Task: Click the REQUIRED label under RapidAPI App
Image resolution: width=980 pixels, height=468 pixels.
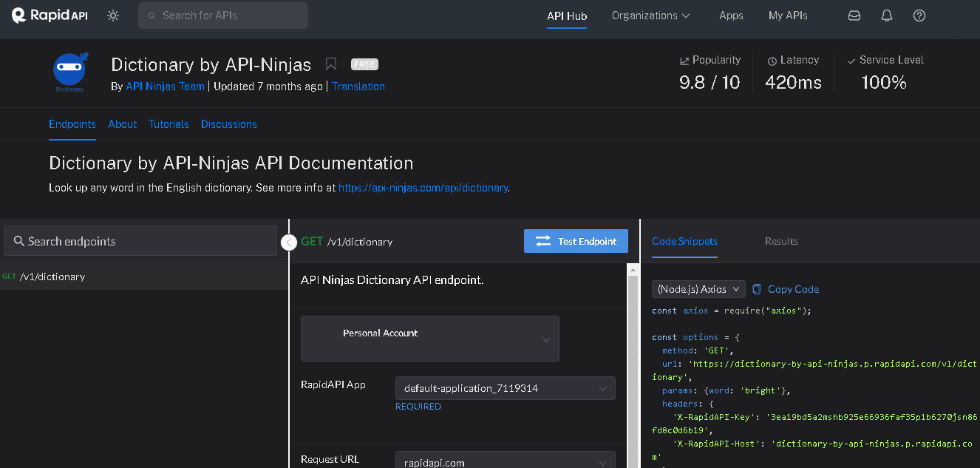Action: [418, 407]
